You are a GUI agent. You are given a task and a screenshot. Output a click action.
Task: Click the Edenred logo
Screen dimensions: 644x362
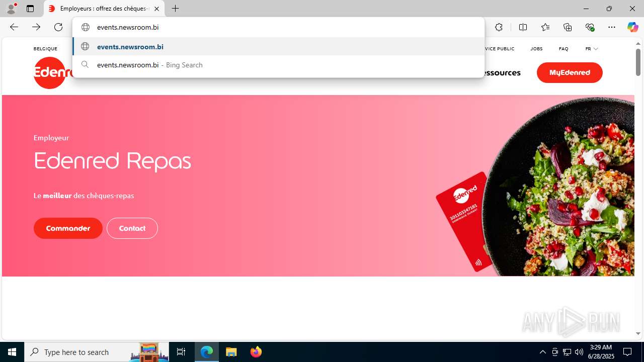[x=52, y=73]
